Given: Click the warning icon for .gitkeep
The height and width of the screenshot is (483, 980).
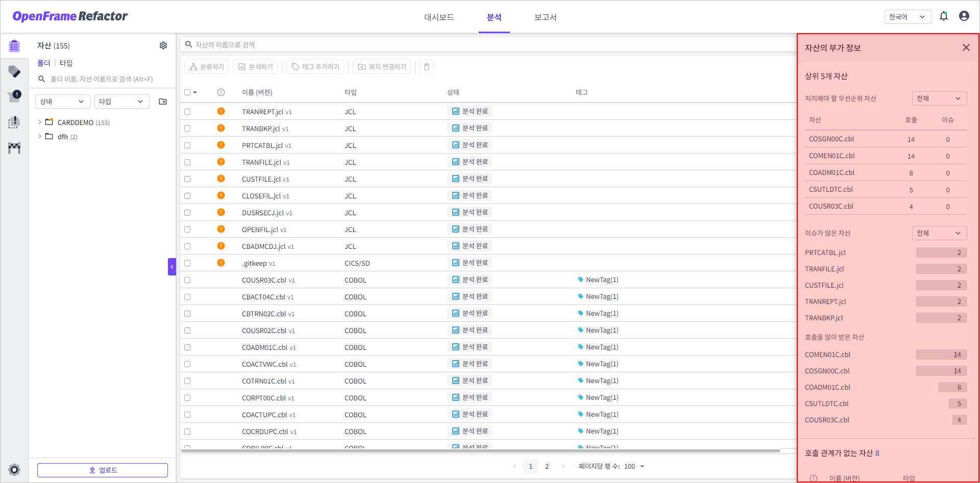Looking at the screenshot, I should click(x=221, y=263).
